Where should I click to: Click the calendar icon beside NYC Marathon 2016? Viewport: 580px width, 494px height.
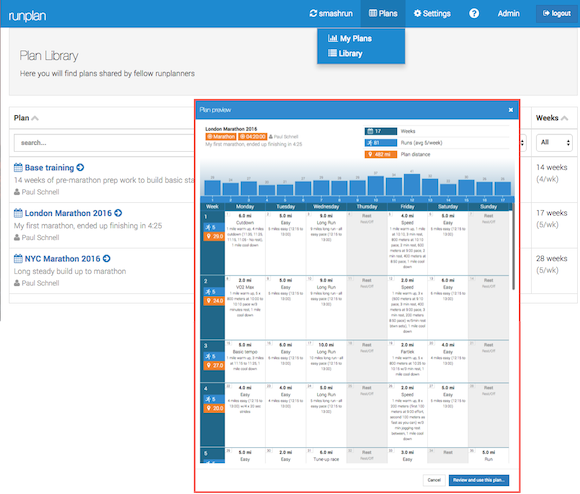(18, 258)
